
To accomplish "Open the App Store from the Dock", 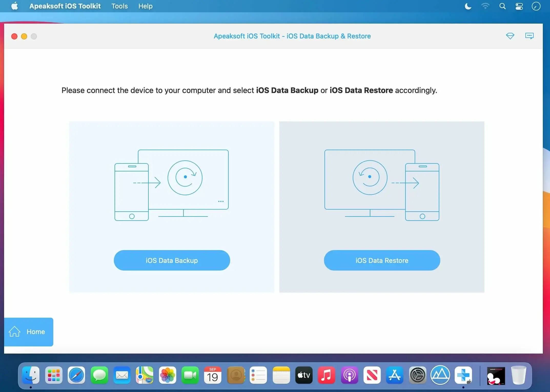I will tap(395, 375).
